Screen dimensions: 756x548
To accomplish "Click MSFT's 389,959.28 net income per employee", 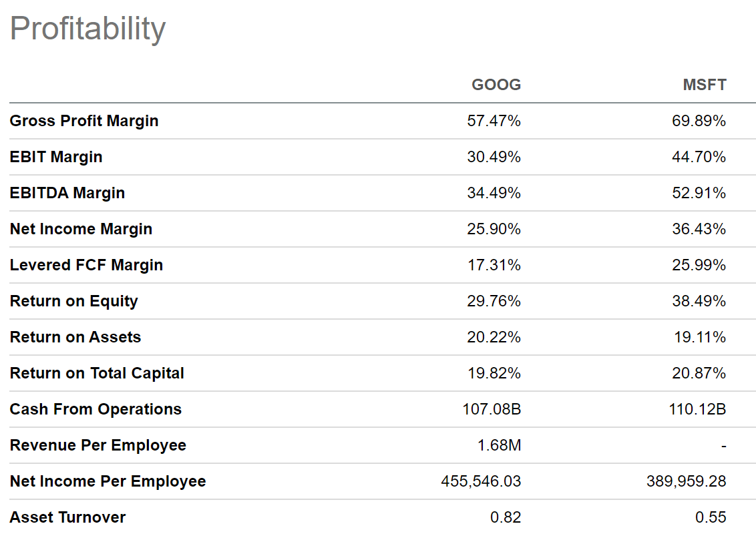I will pos(686,481).
